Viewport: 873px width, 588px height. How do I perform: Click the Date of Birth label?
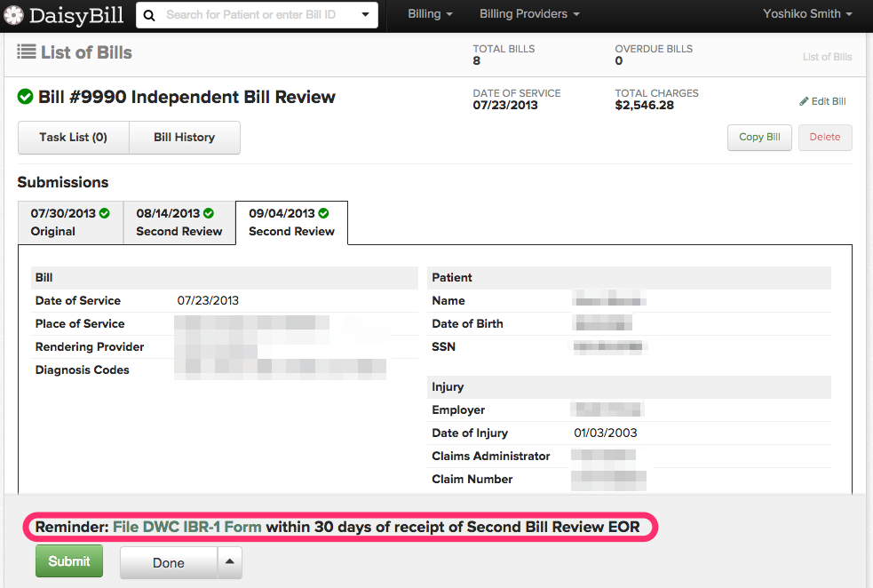(467, 323)
